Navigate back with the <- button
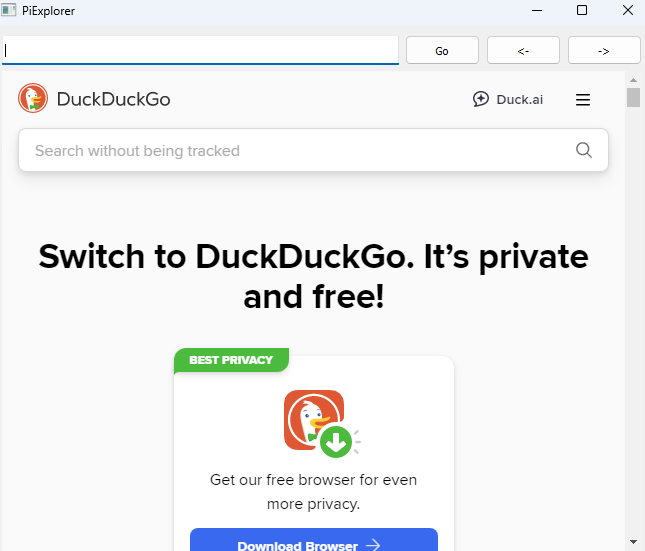This screenshot has width=645, height=551. click(x=523, y=51)
